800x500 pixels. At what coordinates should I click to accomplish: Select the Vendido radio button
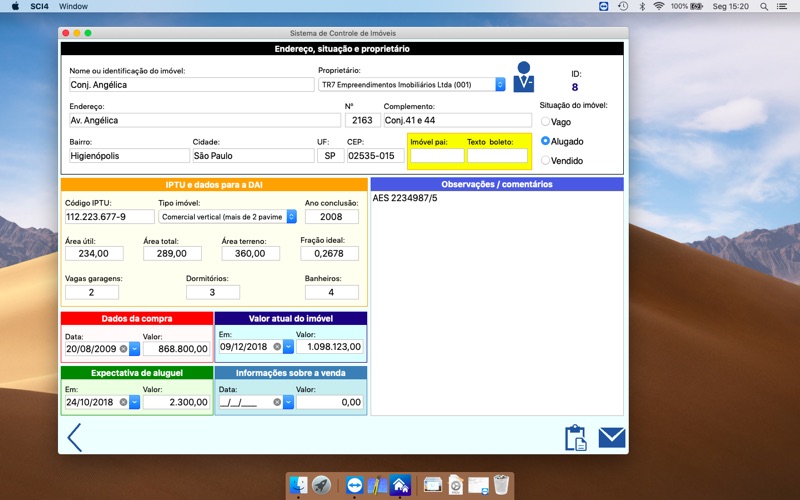pos(545,160)
